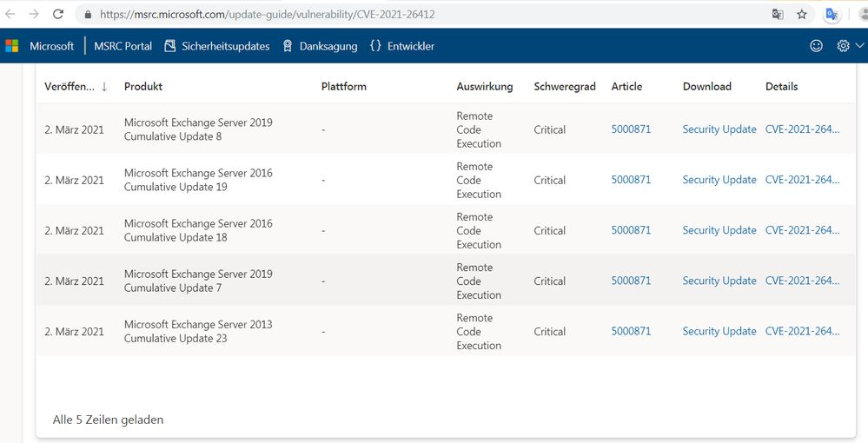The image size is (868, 443).
Task: Click the Produkt column header
Action: [143, 87]
